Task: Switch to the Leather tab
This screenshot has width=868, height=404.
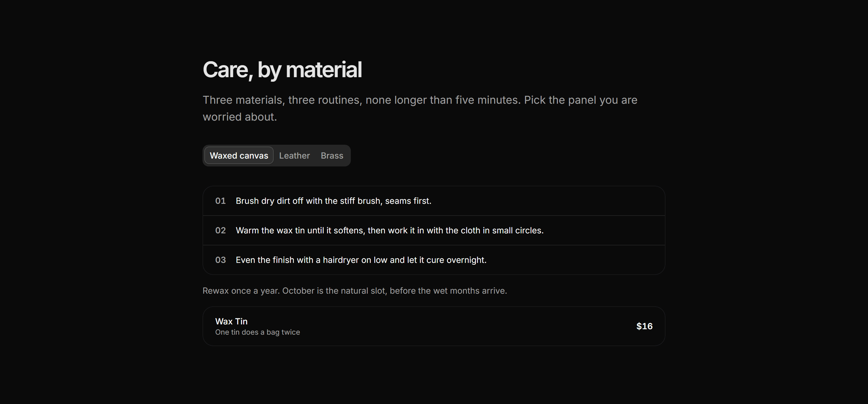Action: (x=294, y=155)
